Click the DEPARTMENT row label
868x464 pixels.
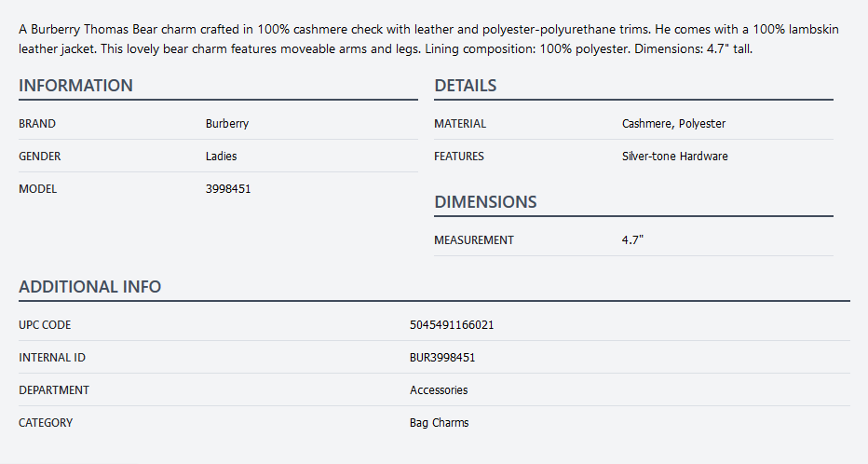pos(54,389)
